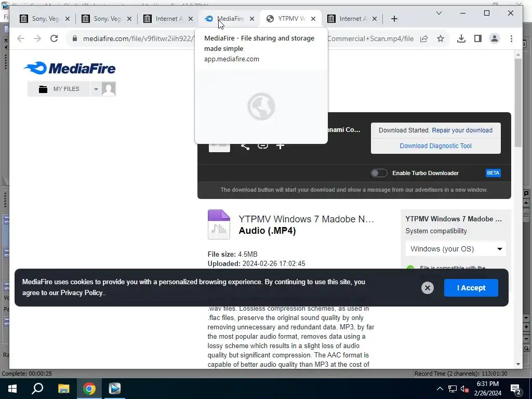Click Complete 00:00:25 status in Vegas
Image resolution: width=532 pixels, height=399 pixels.
click(x=27, y=374)
